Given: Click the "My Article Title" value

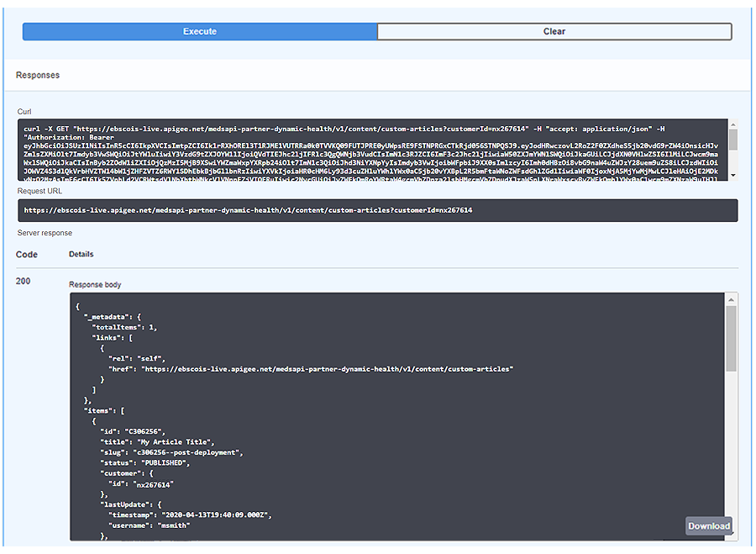Looking at the screenshot, I should 179,441.
